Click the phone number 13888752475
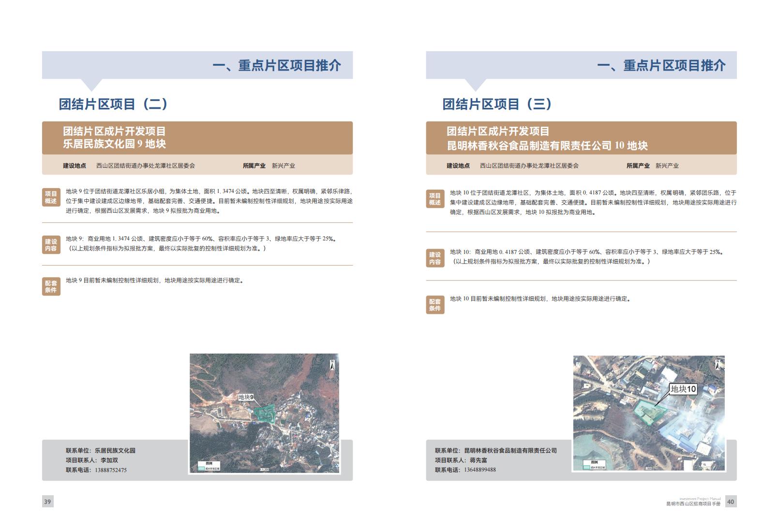Image resolution: width=779 pixels, height=532 pixels. (111, 470)
